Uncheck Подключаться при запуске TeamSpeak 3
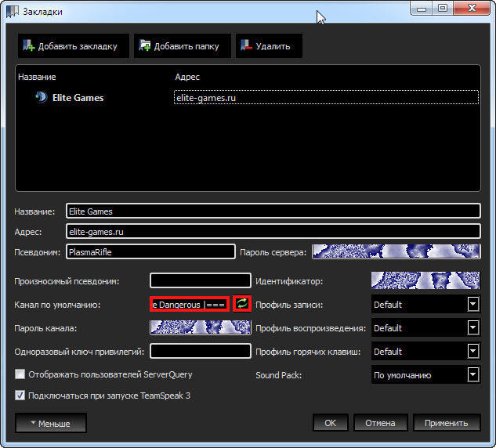496x448 pixels. (x=20, y=396)
